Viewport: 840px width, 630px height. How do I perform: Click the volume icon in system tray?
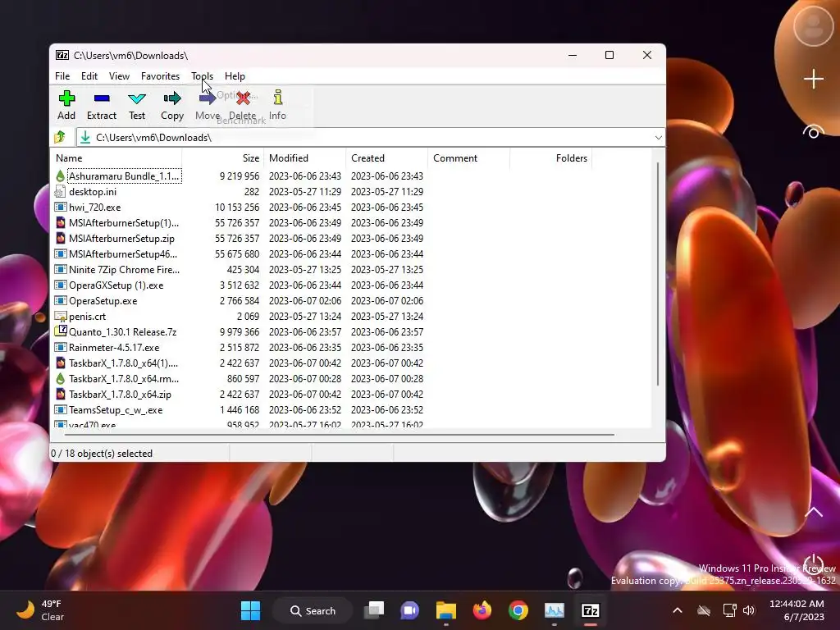pyautogui.click(x=749, y=610)
